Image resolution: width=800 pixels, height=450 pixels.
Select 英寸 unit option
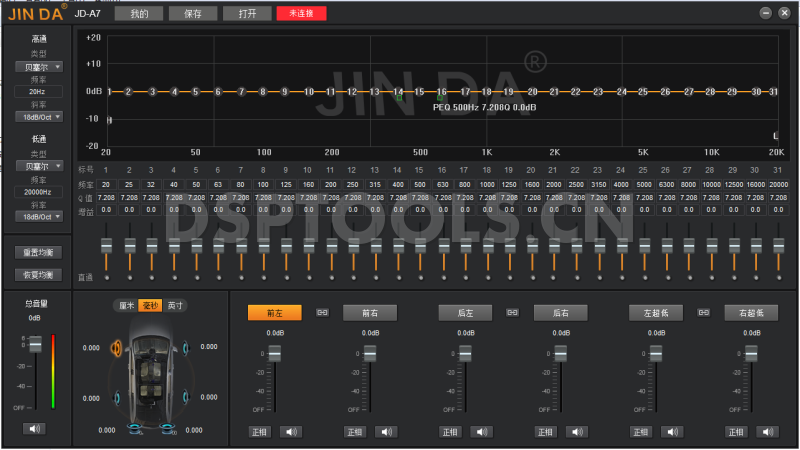175,305
